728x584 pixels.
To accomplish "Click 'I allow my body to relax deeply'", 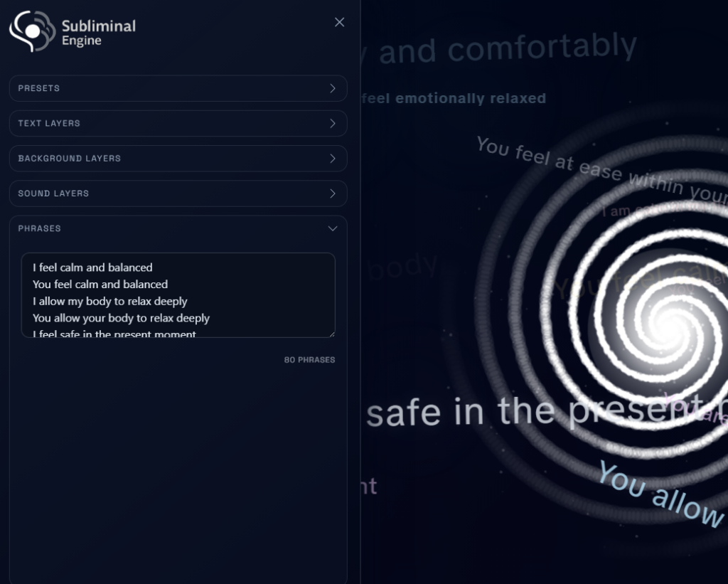I will click(110, 302).
